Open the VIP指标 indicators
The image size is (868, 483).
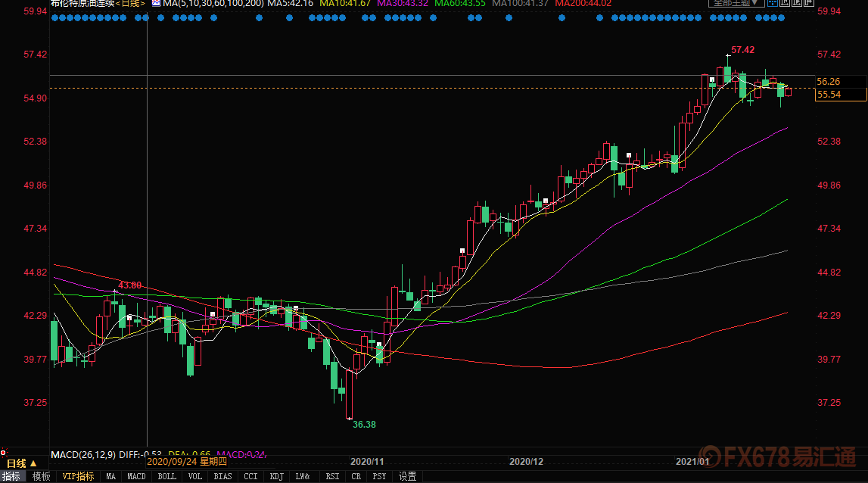[x=78, y=476]
